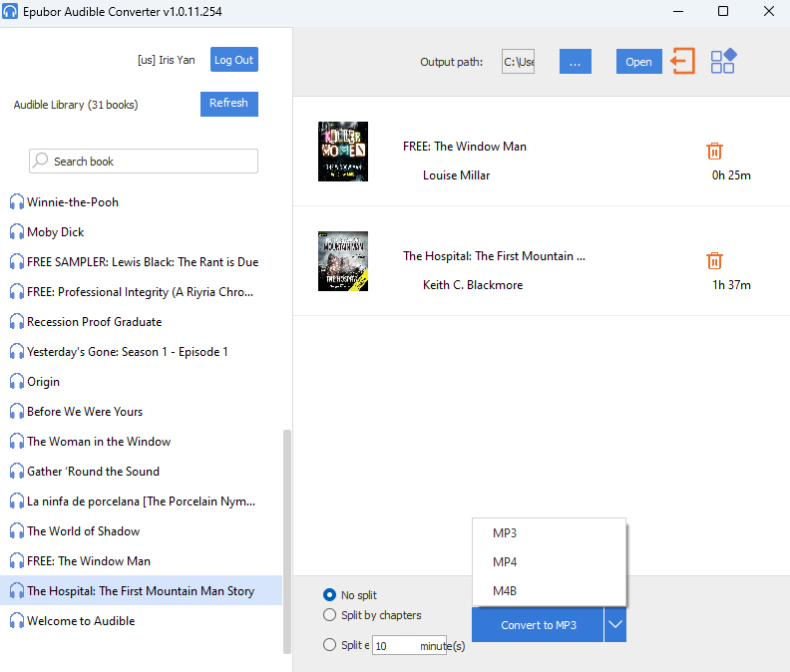
Task: Open the blue grid apps icon
Action: pos(723,61)
